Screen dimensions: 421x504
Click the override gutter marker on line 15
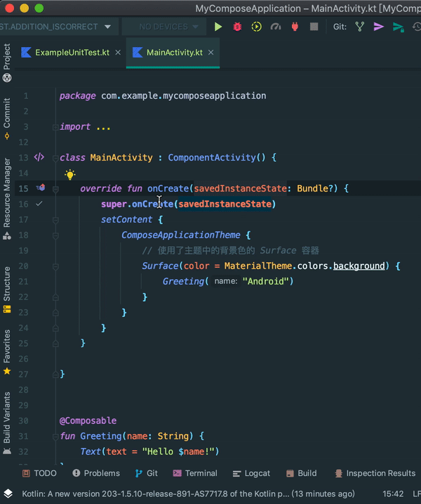point(41,188)
